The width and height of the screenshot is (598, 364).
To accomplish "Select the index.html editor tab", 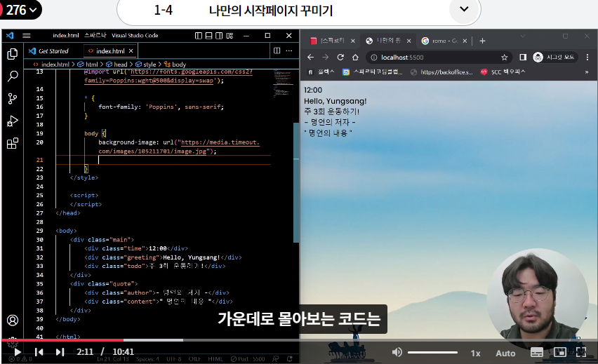I will point(110,51).
